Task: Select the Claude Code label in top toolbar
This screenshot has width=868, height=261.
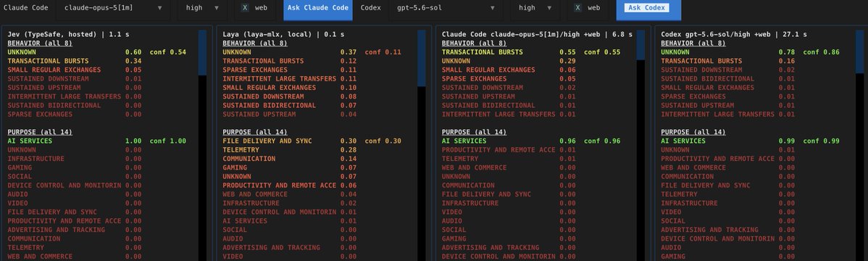Action: [25, 8]
